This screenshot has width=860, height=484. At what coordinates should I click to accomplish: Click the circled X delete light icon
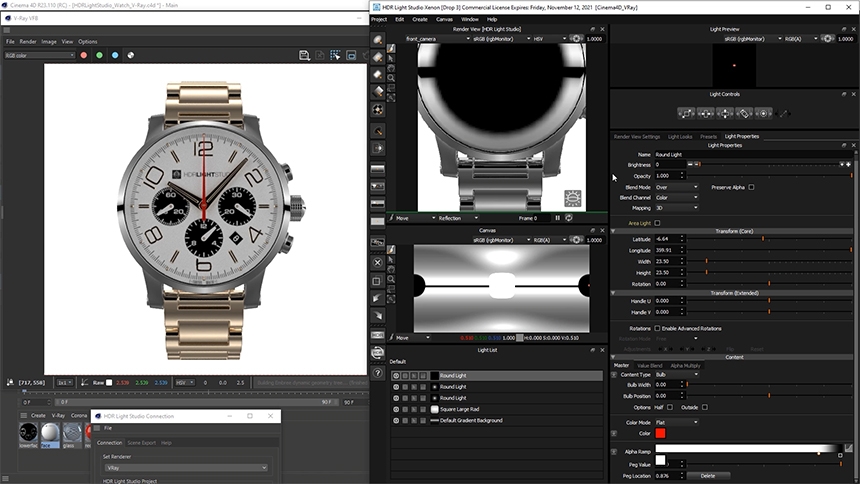[377, 262]
